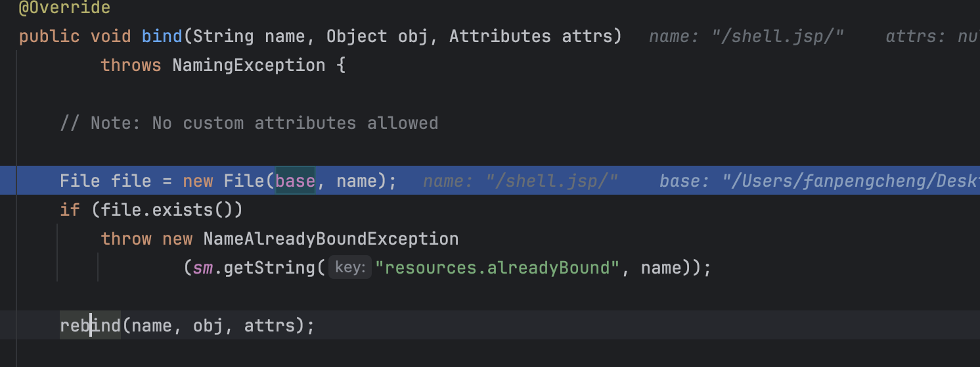Click NamingException in the throws clause
Viewport: 980px width, 367px height.
(x=248, y=65)
